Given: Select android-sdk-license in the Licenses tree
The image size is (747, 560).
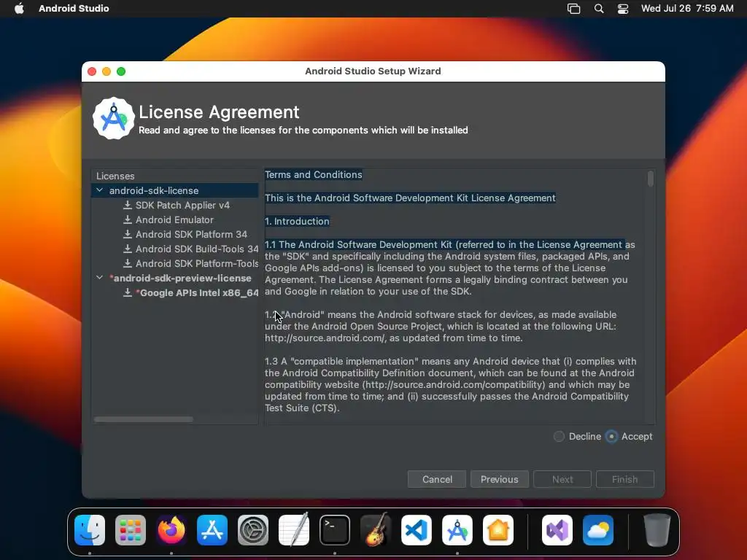Looking at the screenshot, I should point(175,190).
